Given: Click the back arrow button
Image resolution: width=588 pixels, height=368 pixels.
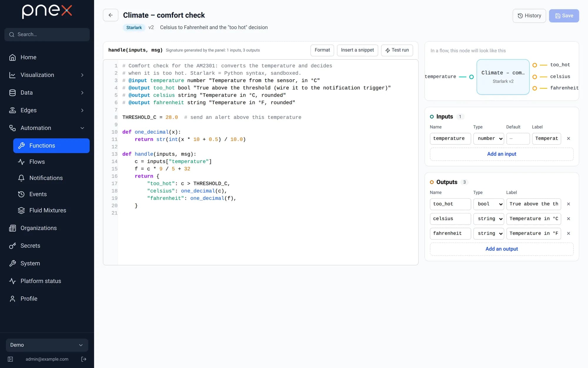Looking at the screenshot, I should point(111,15).
